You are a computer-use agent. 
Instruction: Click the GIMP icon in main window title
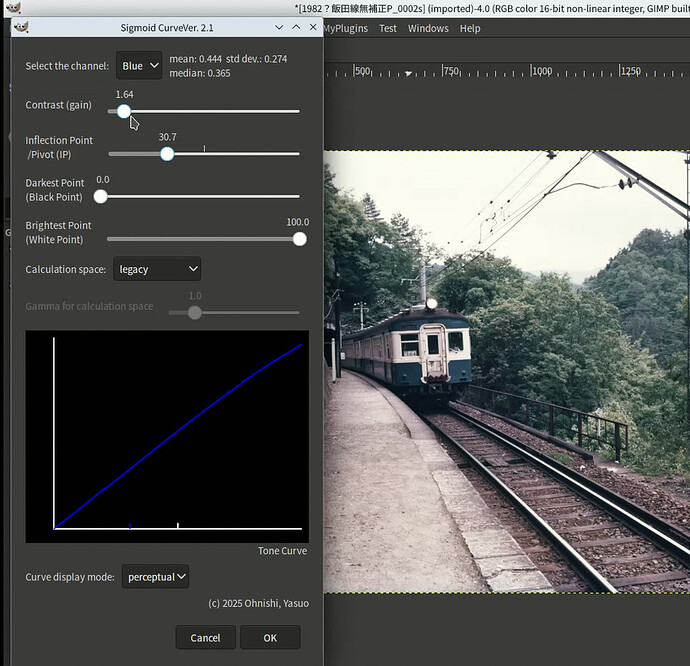pos(12,8)
